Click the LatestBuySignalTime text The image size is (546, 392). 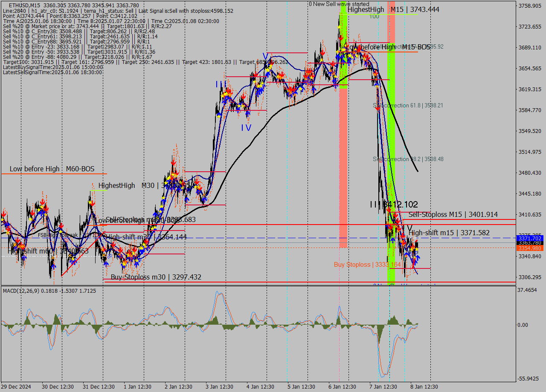52,67
